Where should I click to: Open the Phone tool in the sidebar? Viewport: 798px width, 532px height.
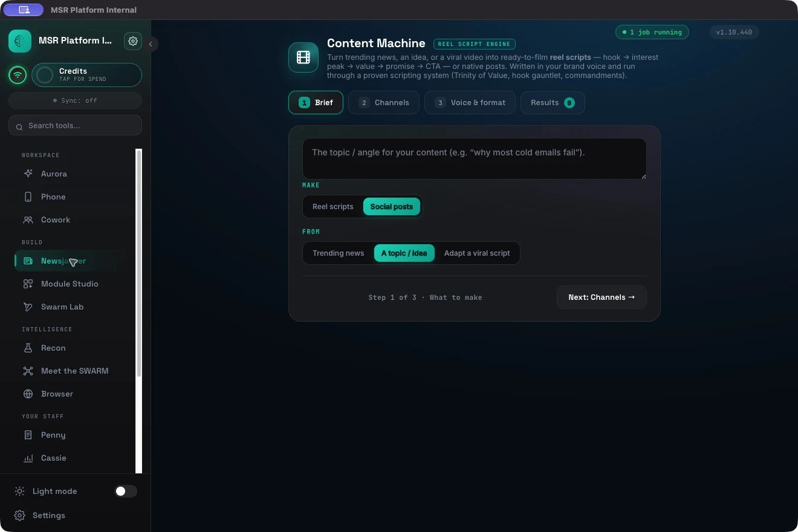coord(75,196)
